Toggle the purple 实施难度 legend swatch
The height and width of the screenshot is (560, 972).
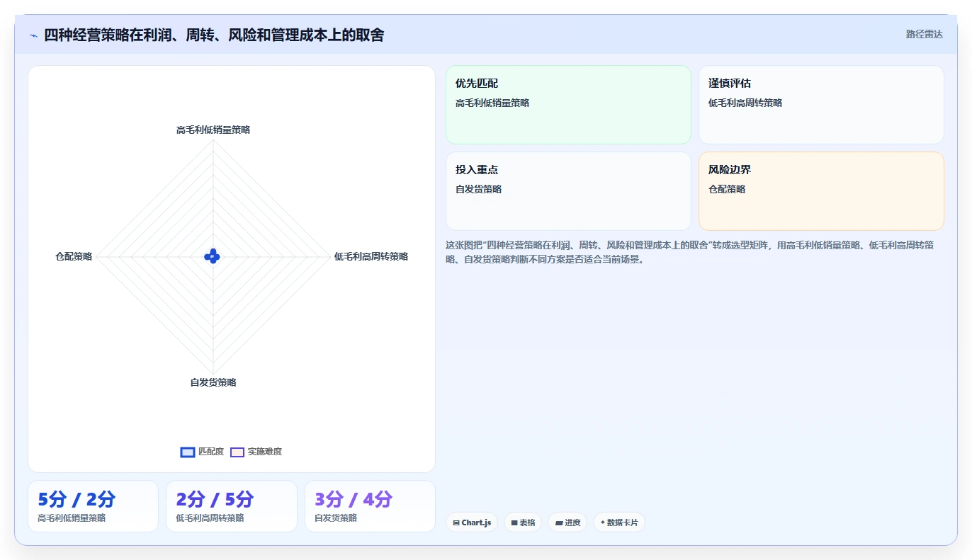[x=237, y=452]
